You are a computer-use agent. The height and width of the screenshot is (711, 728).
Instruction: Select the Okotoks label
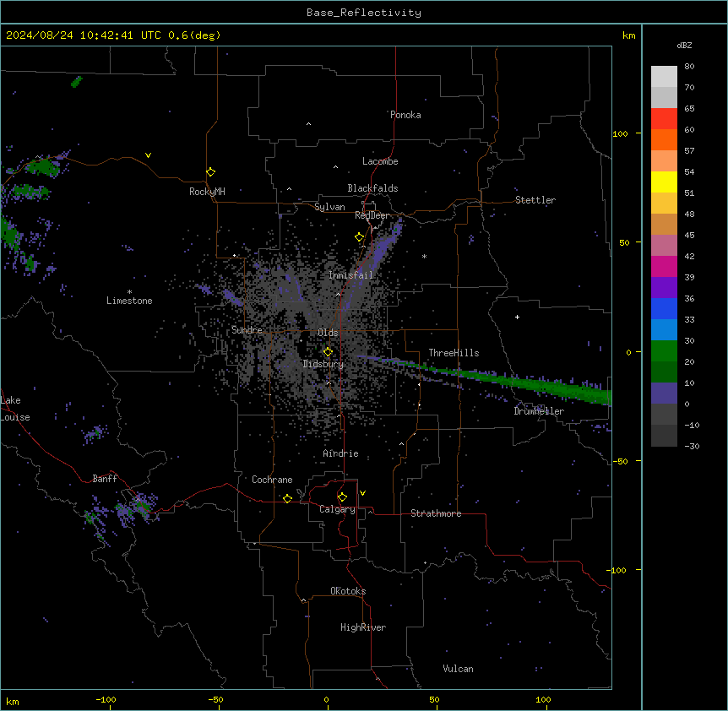(x=348, y=591)
